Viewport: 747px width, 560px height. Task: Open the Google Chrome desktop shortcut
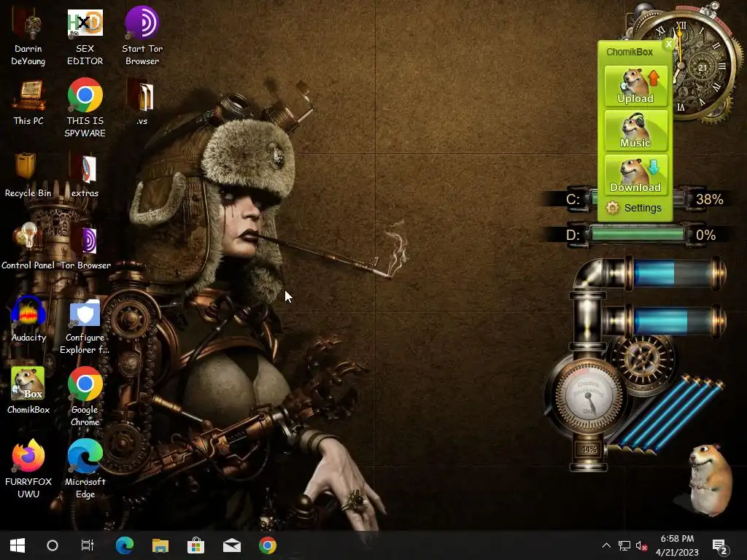click(x=85, y=397)
